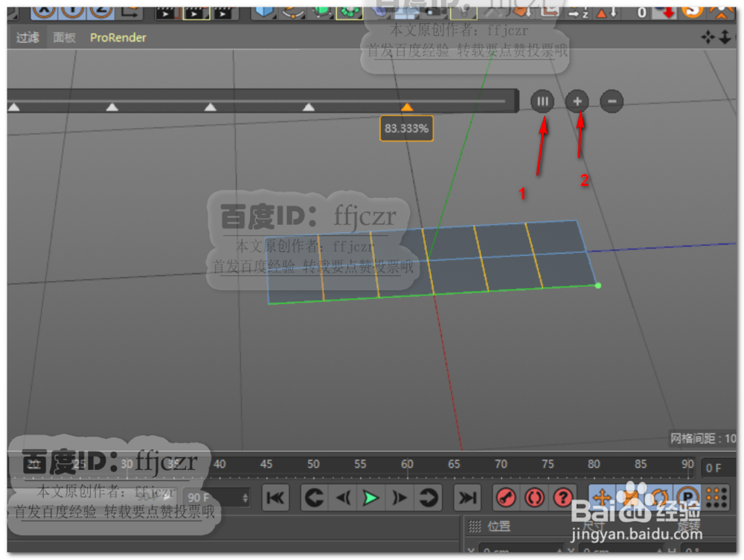Jump to previous keyframe
The height and width of the screenshot is (560, 744).
point(314,498)
